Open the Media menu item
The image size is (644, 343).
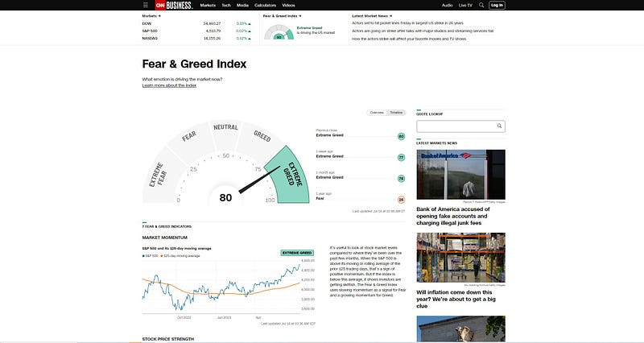[242, 6]
